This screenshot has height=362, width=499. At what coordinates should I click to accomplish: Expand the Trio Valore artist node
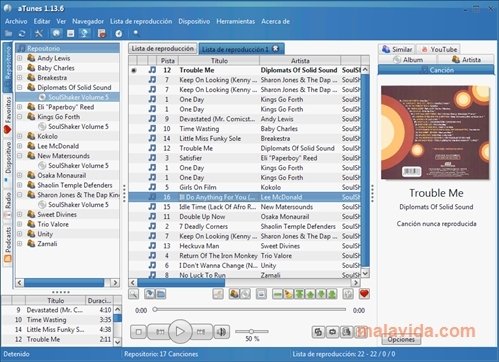tap(20, 224)
